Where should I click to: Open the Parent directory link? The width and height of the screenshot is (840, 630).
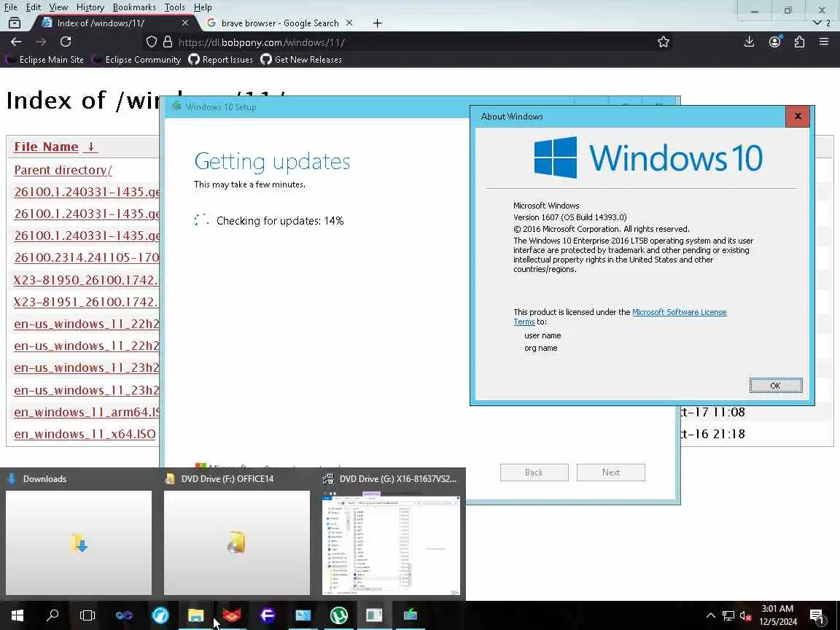63,170
